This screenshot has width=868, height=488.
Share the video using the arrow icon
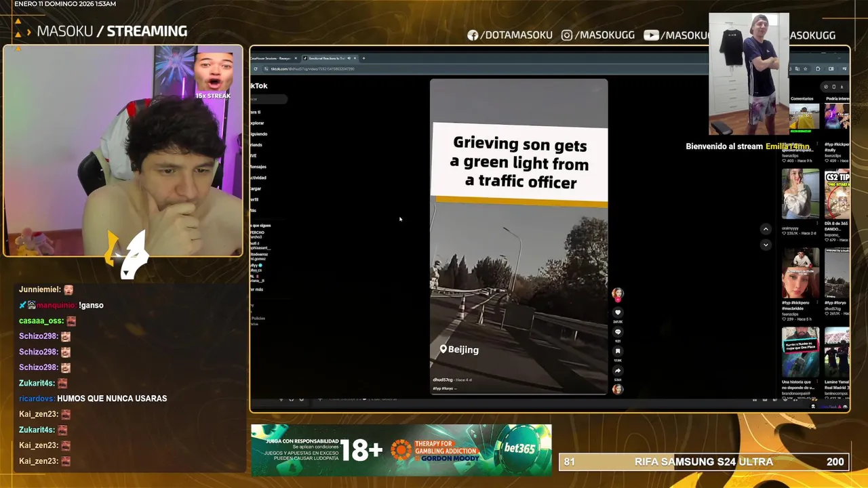(x=618, y=371)
